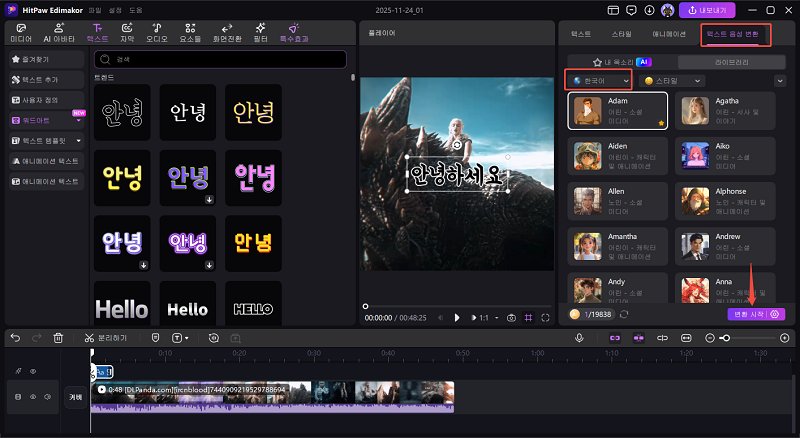Open the downloads icon in title bar

(x=649, y=10)
